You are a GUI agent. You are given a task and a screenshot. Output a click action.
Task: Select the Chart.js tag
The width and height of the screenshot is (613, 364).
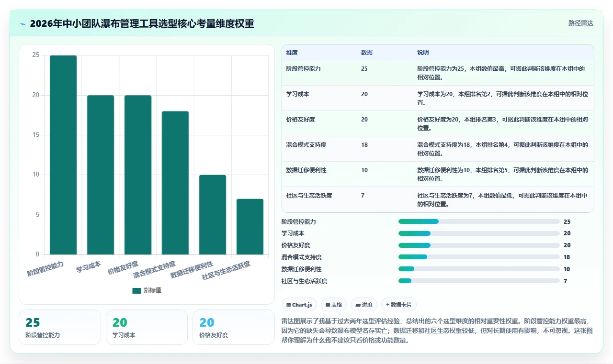pyautogui.click(x=299, y=305)
